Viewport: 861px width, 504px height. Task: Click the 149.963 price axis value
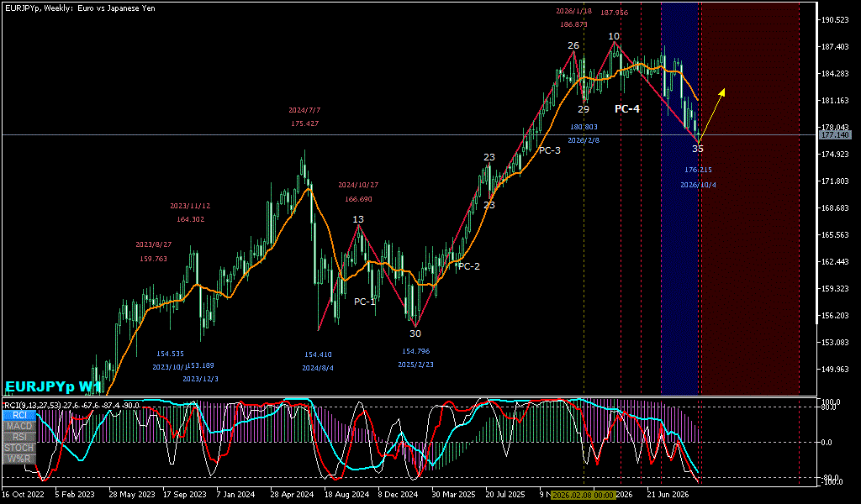click(x=835, y=369)
